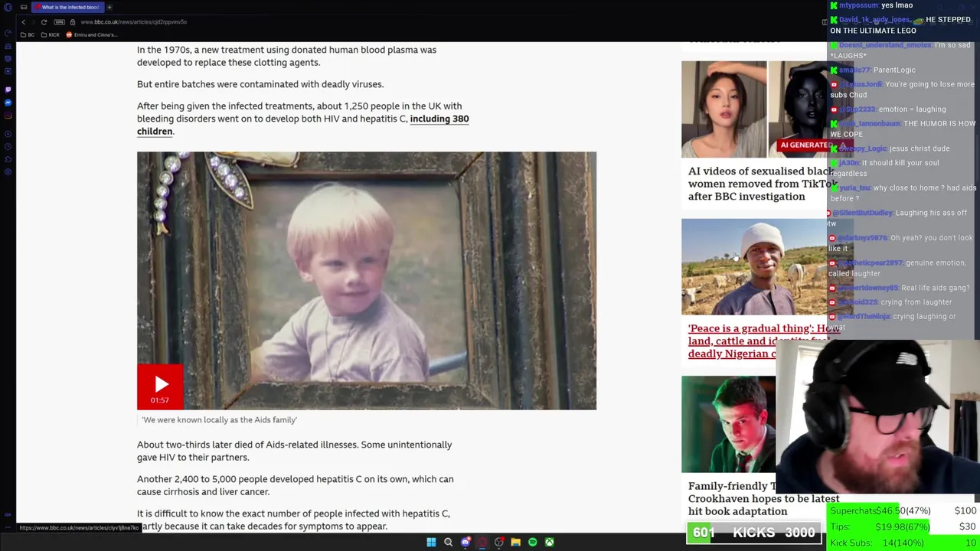Click the Tips $19.98 progress bar
This screenshot has width=980, height=551.
[x=903, y=527]
